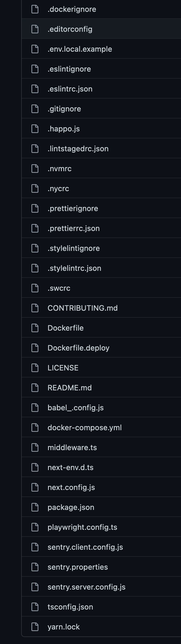Click the file icon beside package.json

pyautogui.click(x=35, y=507)
